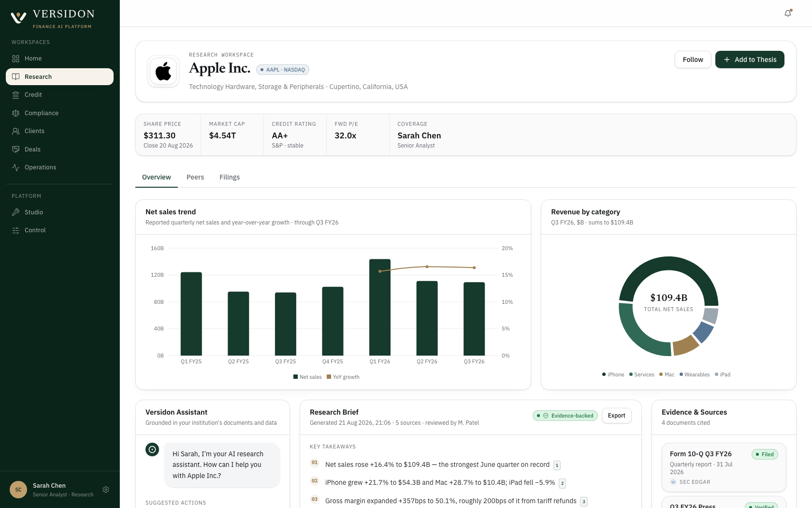Toggle the iPad legend dot

pyautogui.click(x=716, y=374)
